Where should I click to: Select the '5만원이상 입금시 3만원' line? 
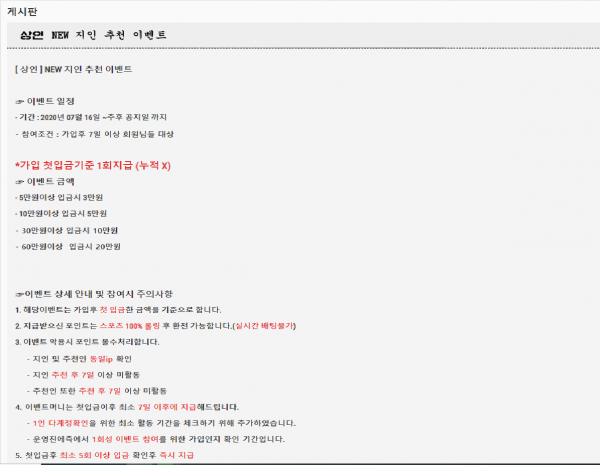tap(62, 197)
